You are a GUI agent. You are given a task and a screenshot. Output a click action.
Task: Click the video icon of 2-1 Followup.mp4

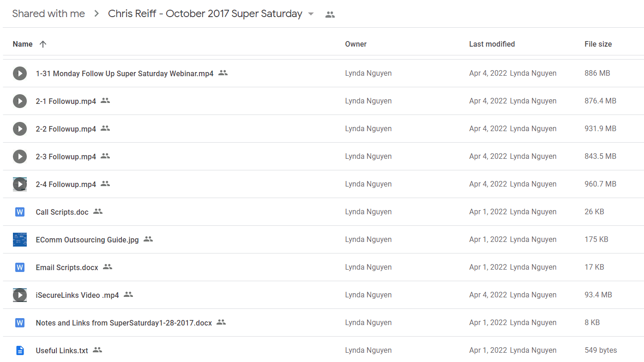click(x=20, y=101)
